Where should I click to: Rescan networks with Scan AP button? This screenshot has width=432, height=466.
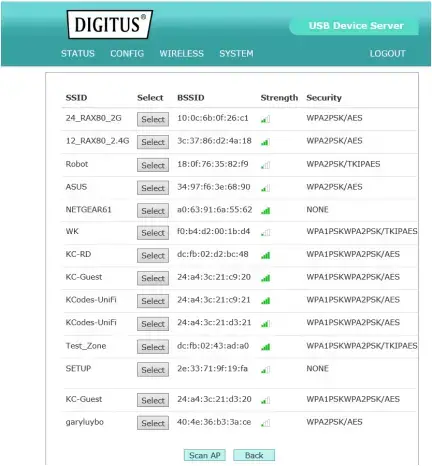coord(205,455)
